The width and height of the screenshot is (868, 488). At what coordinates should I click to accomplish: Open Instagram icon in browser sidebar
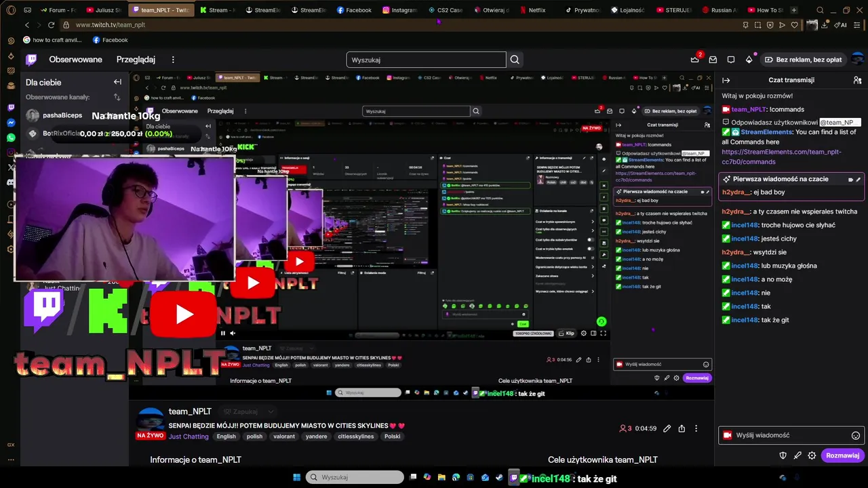(x=11, y=152)
